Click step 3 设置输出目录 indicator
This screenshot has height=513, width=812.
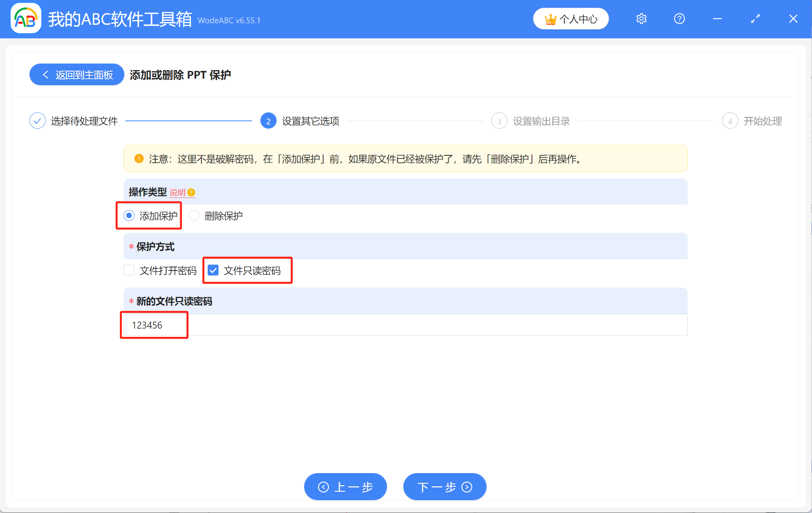pyautogui.click(x=499, y=121)
